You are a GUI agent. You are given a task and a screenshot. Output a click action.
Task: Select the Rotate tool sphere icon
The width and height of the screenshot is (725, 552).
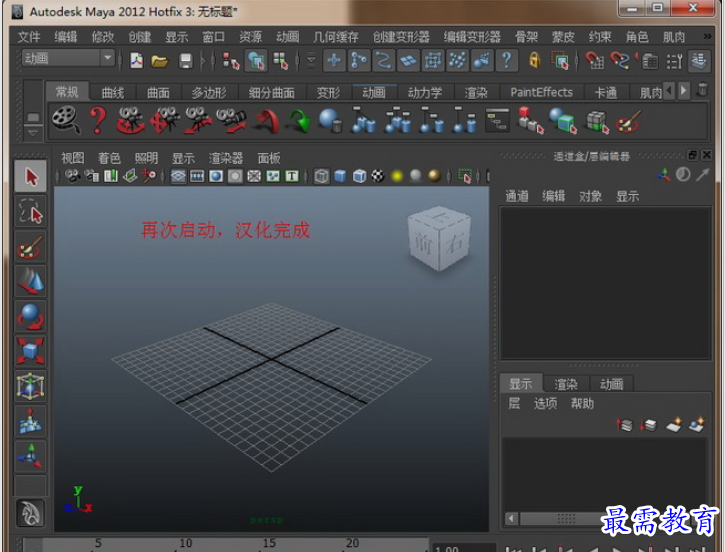[x=31, y=317]
